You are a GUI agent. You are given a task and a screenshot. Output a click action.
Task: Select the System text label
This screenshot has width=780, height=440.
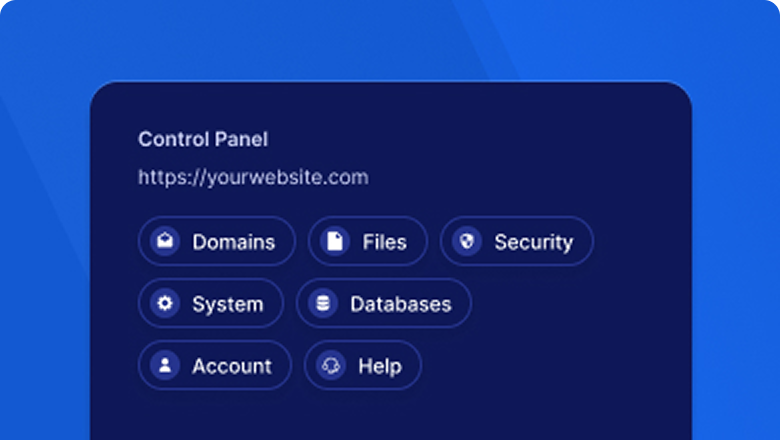(x=227, y=304)
